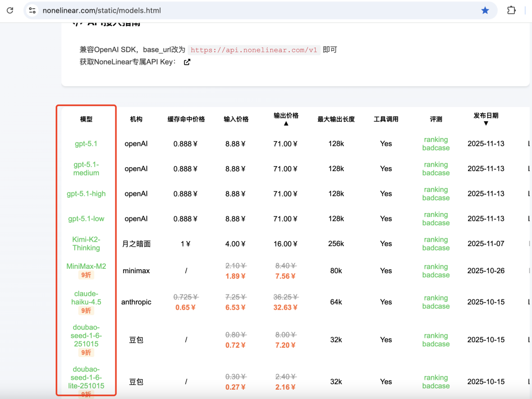Open the doubao-seed-1-6-251015 model link
The width and height of the screenshot is (532, 399).
(86, 335)
